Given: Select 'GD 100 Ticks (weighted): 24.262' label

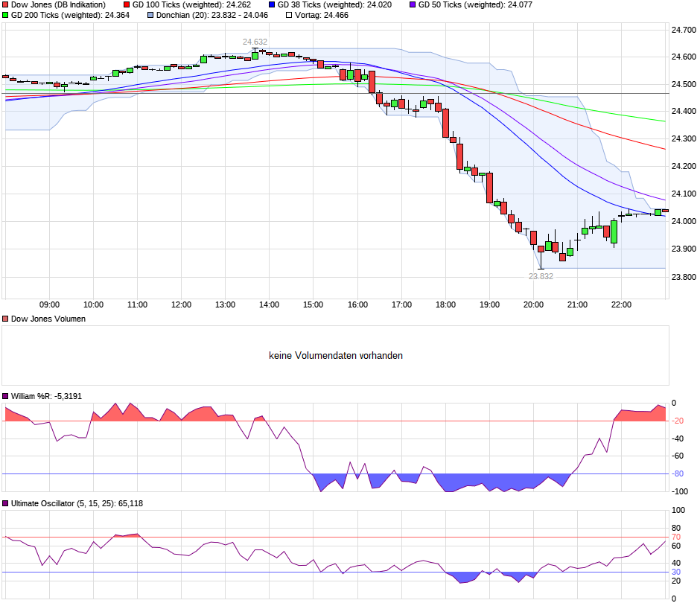Looking at the screenshot, I should (191, 5).
